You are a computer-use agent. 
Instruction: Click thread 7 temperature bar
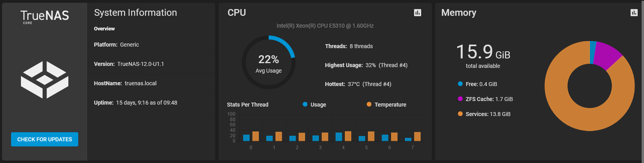(417, 136)
